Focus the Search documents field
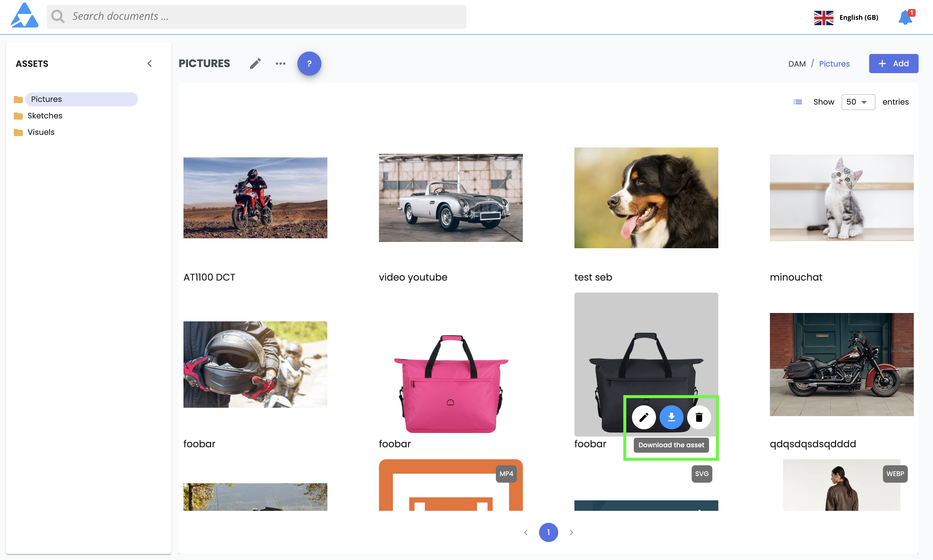Image resolution: width=933 pixels, height=560 pixels. pos(257,16)
